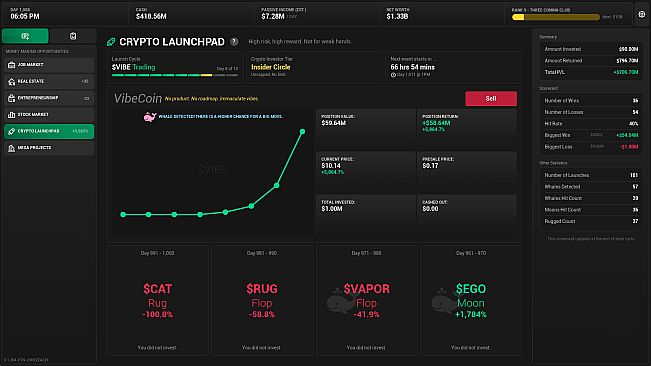Viewport: 651px width, 366px height.
Task: Click the $VIBE Trading launch cycle label
Action: pos(133,67)
